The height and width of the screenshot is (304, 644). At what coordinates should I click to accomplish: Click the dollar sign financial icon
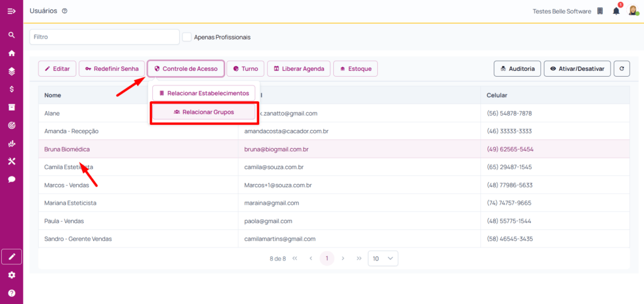11,89
